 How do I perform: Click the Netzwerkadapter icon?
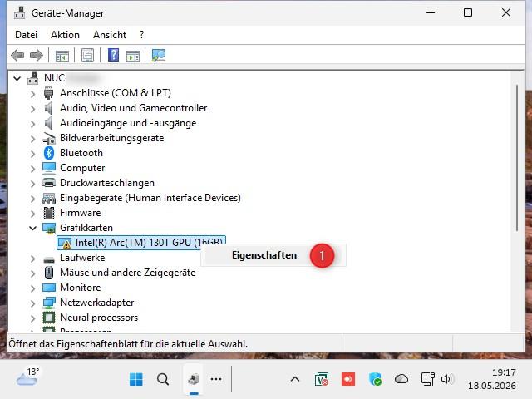[x=49, y=303]
